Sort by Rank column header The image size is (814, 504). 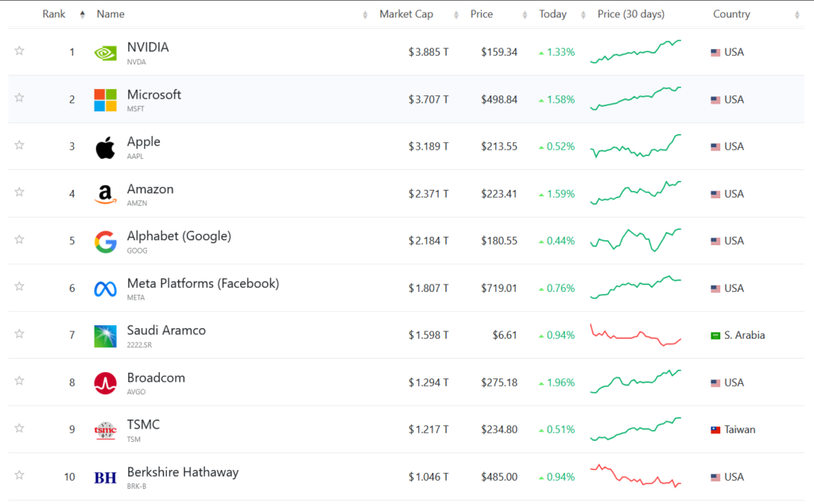coord(54,14)
